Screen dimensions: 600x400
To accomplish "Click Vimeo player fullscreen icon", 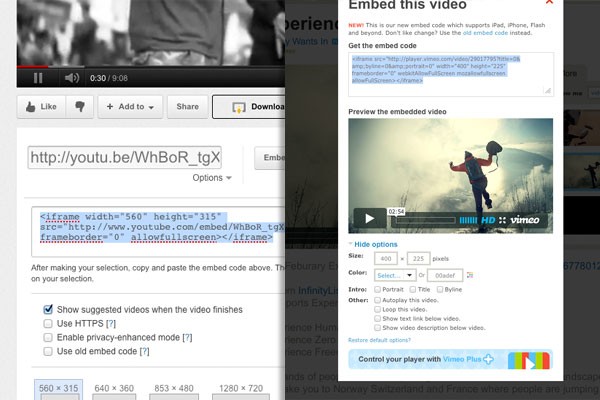I will click(502, 220).
